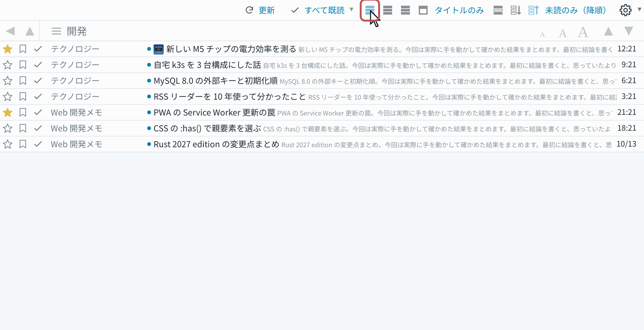Click the 12:21 timestamp

click(x=627, y=49)
